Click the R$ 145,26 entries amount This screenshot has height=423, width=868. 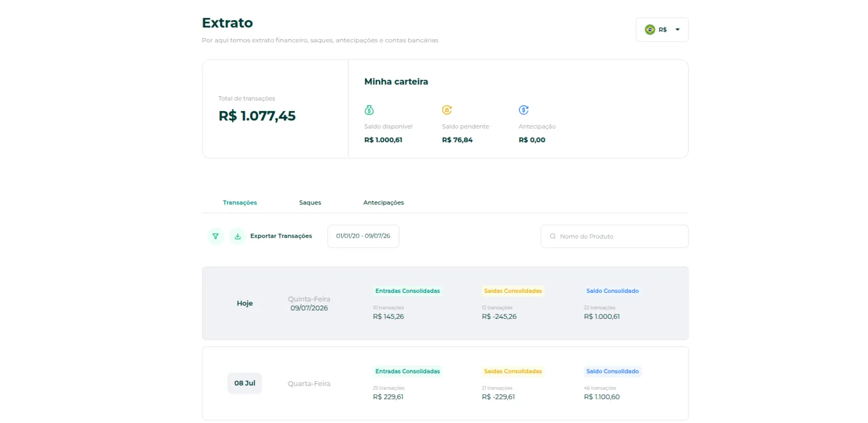tap(388, 317)
